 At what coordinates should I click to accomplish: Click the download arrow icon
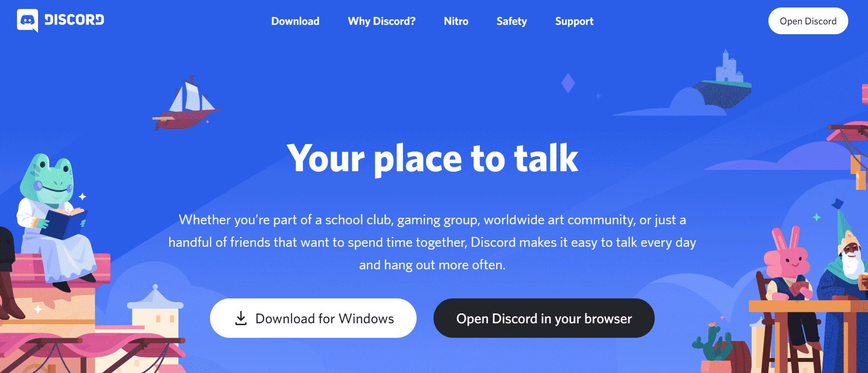click(241, 318)
